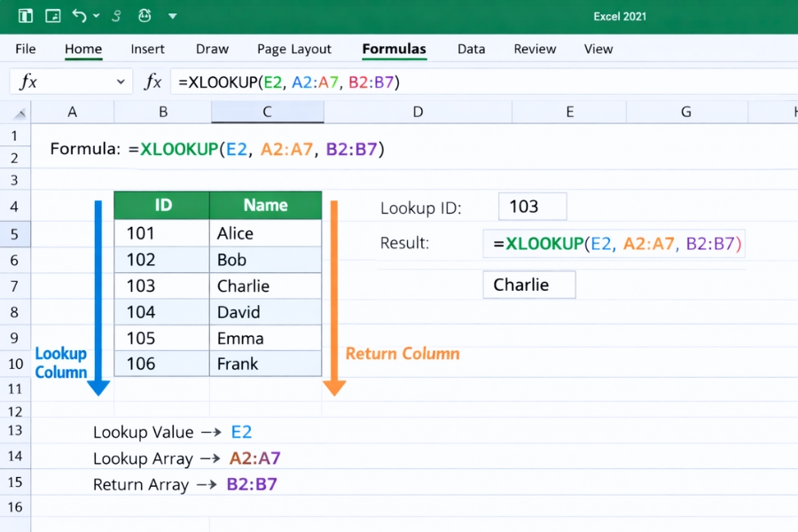The width and height of the screenshot is (798, 532).
Task: Click the fx icon in the Name Box
Action: coord(28,81)
